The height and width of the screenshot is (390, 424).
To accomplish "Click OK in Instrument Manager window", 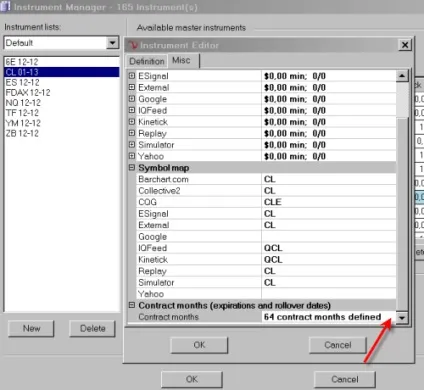I will coord(192,379).
